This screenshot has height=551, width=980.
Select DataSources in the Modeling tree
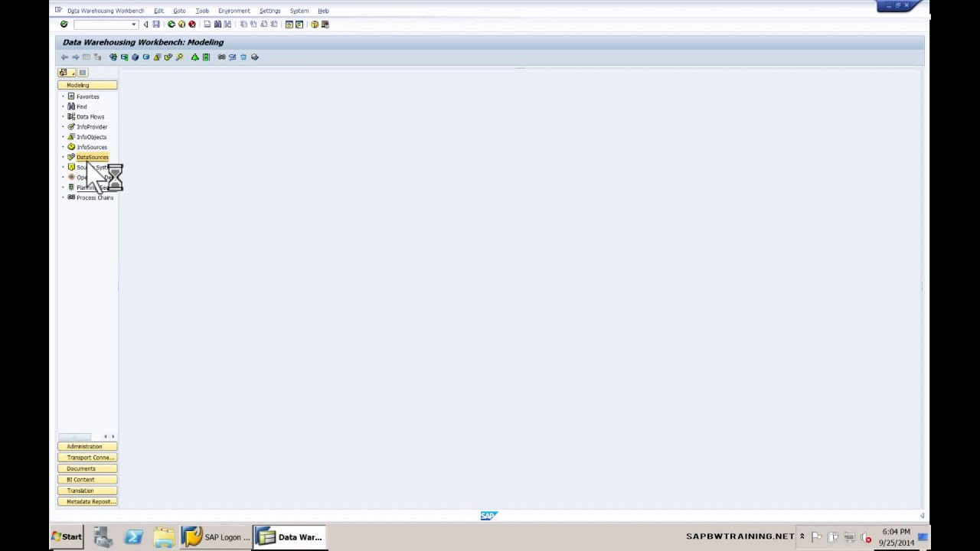click(x=93, y=157)
